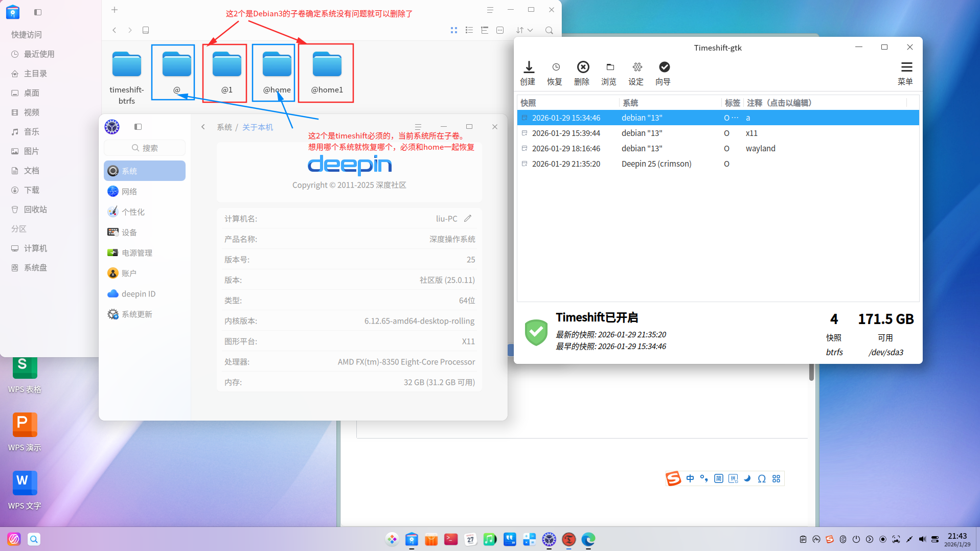Toggle file manager sidebar panel button

[38, 12]
